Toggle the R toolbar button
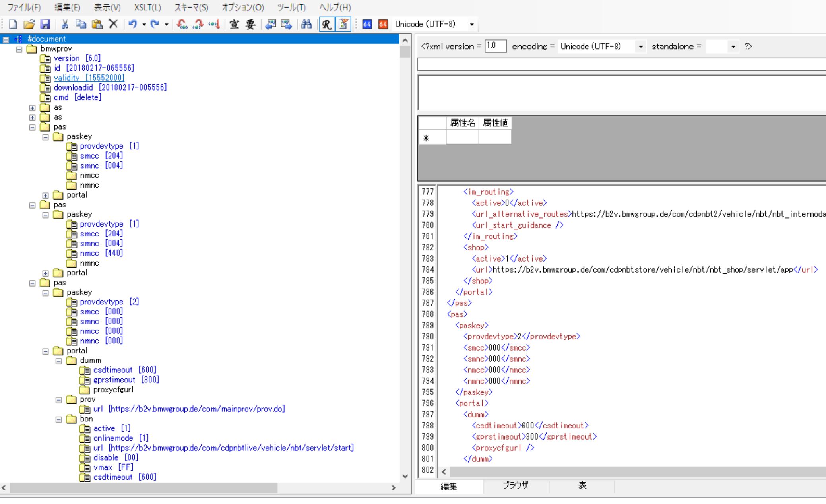826x504 pixels. pos(327,24)
